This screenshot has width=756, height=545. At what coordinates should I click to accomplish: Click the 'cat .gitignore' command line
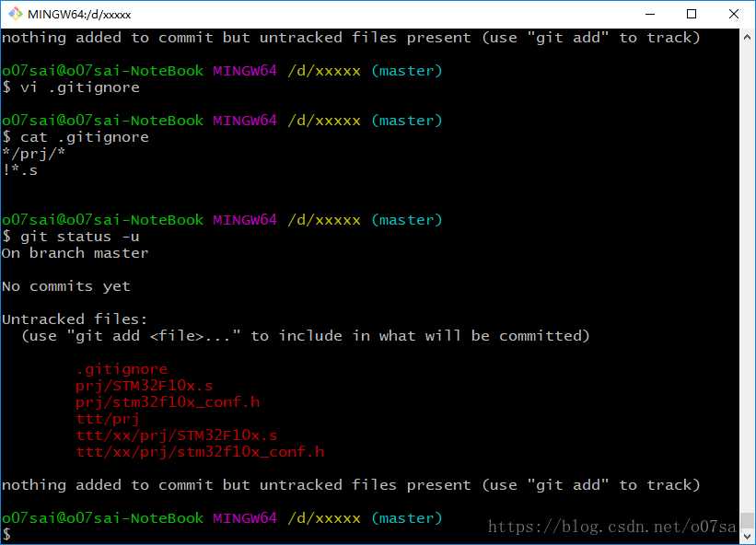point(76,137)
